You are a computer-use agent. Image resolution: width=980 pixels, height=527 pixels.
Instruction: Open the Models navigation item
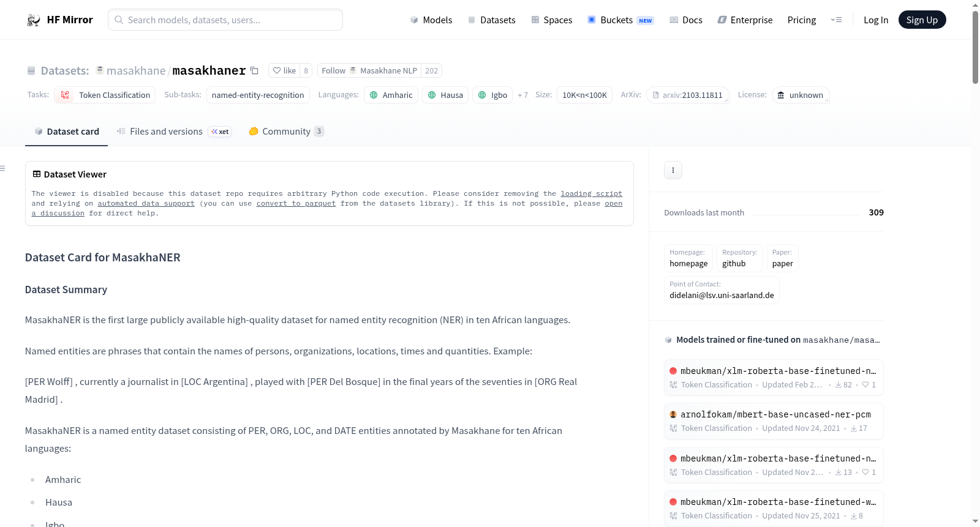[x=431, y=20]
